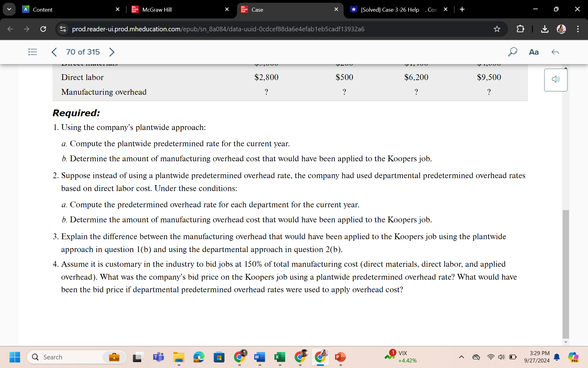Open browser Downloads icon
The image size is (588, 368).
click(x=545, y=29)
